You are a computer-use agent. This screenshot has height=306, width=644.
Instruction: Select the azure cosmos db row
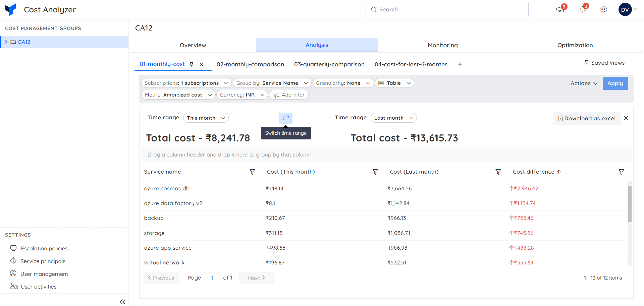click(x=384, y=189)
